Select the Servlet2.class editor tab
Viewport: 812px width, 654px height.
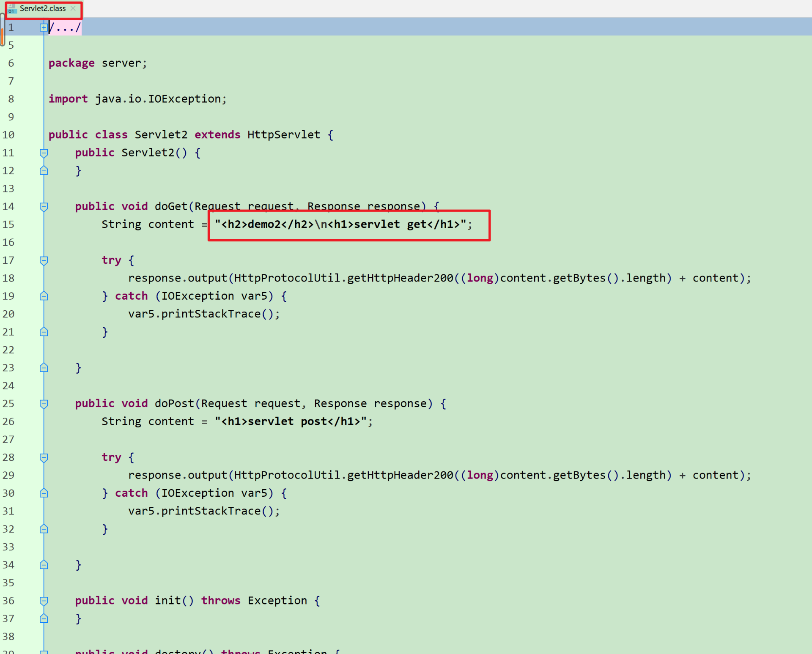pyautogui.click(x=43, y=8)
